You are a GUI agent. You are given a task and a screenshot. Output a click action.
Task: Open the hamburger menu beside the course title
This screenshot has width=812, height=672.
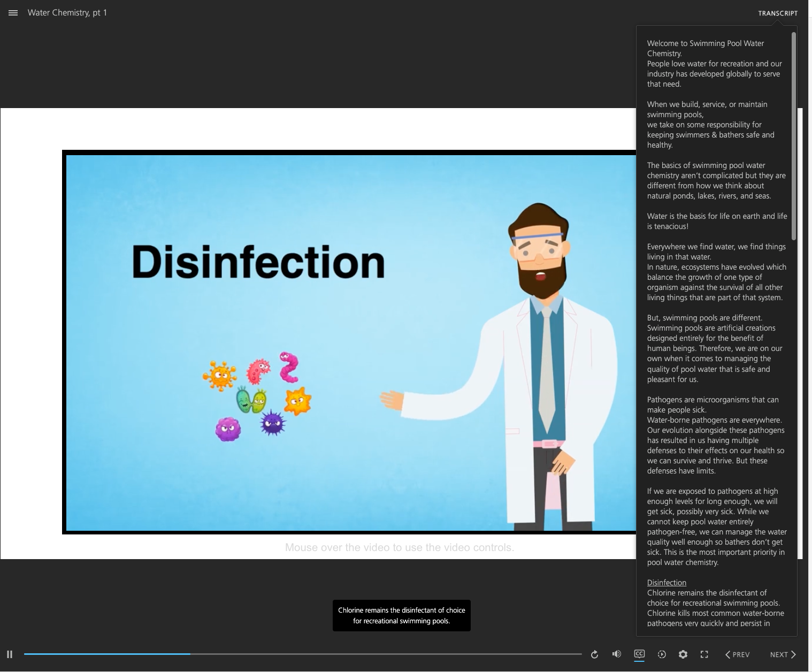click(13, 13)
